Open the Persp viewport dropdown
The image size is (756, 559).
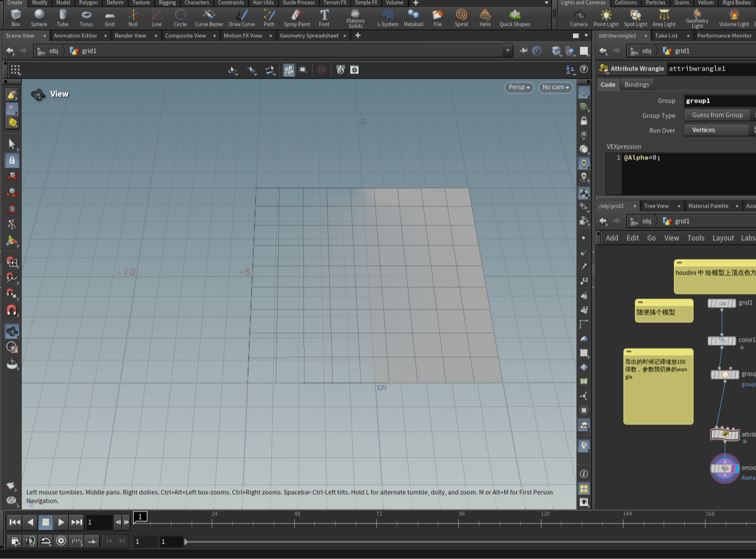pyautogui.click(x=519, y=87)
